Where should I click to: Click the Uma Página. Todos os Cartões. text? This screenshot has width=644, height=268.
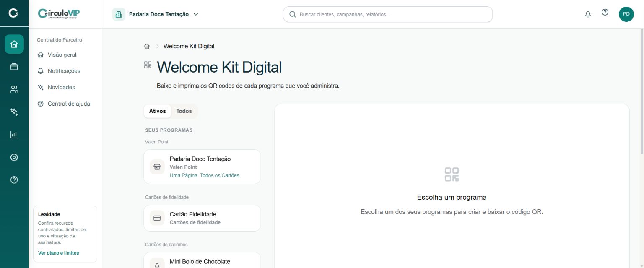click(x=205, y=175)
